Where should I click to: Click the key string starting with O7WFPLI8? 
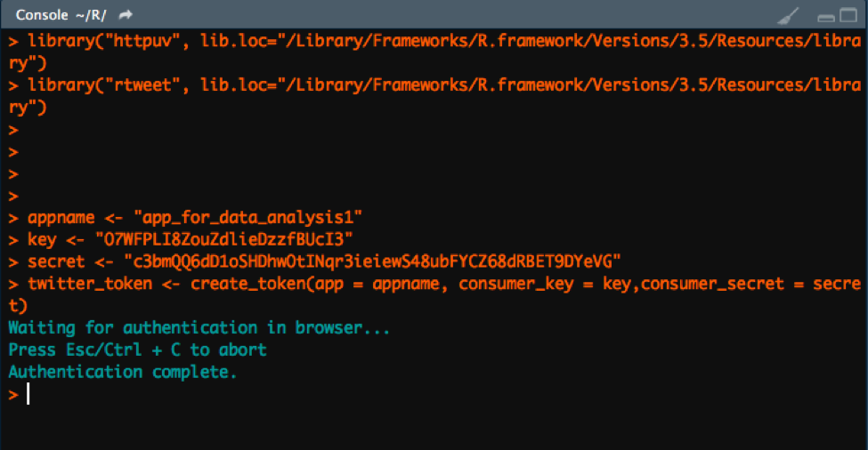click(x=229, y=240)
